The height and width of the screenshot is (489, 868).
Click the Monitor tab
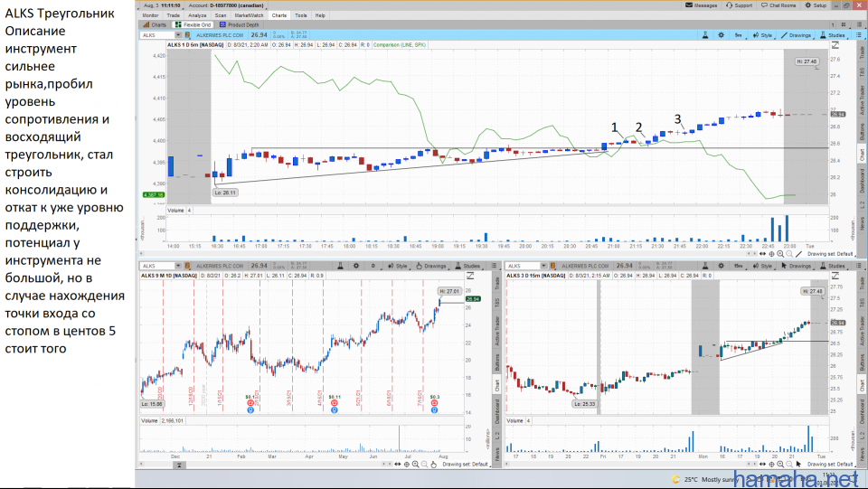[150, 15]
